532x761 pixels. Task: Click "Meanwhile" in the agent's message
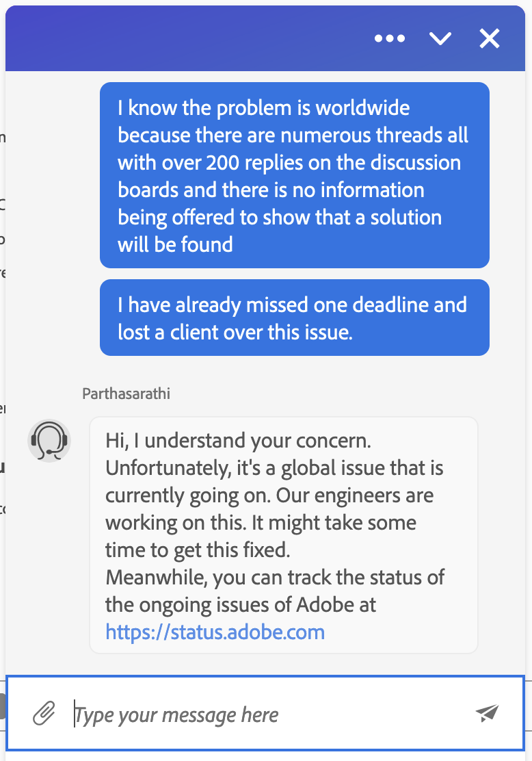(x=155, y=577)
